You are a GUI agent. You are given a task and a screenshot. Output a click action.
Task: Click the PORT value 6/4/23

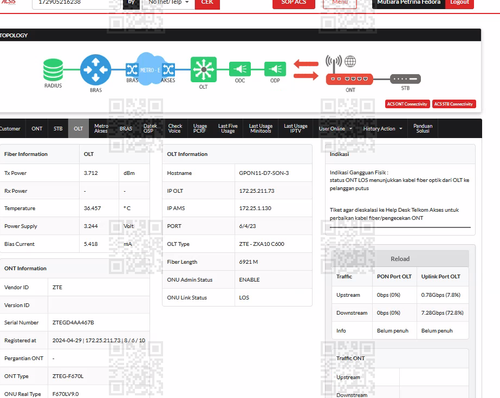tap(247, 226)
